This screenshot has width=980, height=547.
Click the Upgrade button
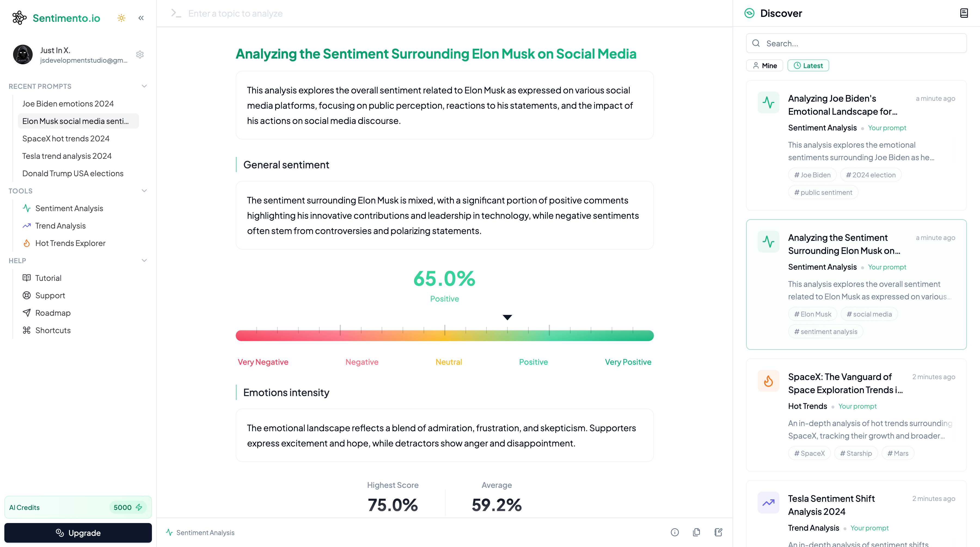click(77, 533)
